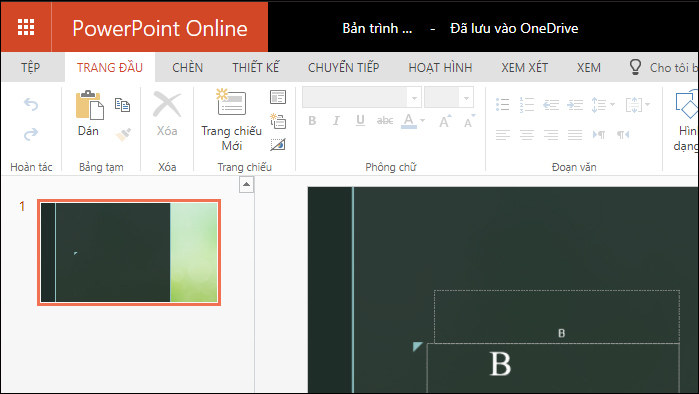Apply the font color A button
The width and height of the screenshot is (699, 394).
[x=408, y=121]
